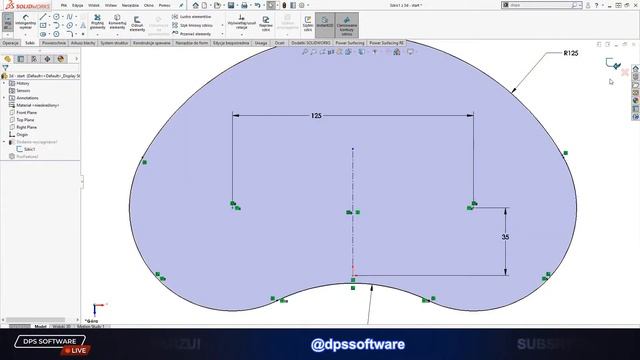Open the Widok menu
The height and width of the screenshot is (360, 640).
(x=94, y=5)
